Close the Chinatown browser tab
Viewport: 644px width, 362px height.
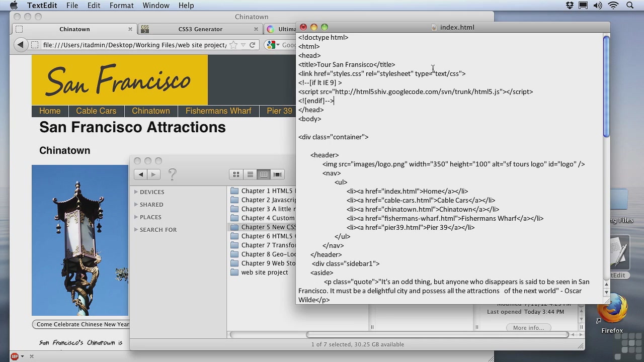(x=130, y=29)
